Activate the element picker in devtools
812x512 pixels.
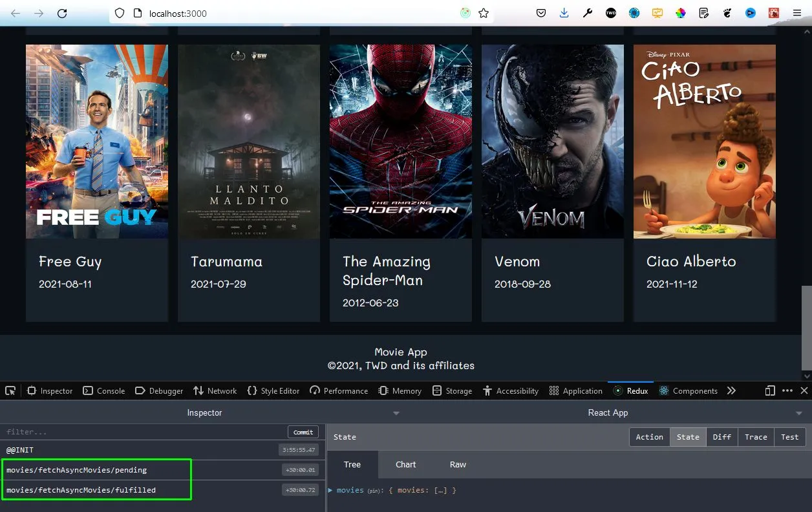click(x=10, y=390)
